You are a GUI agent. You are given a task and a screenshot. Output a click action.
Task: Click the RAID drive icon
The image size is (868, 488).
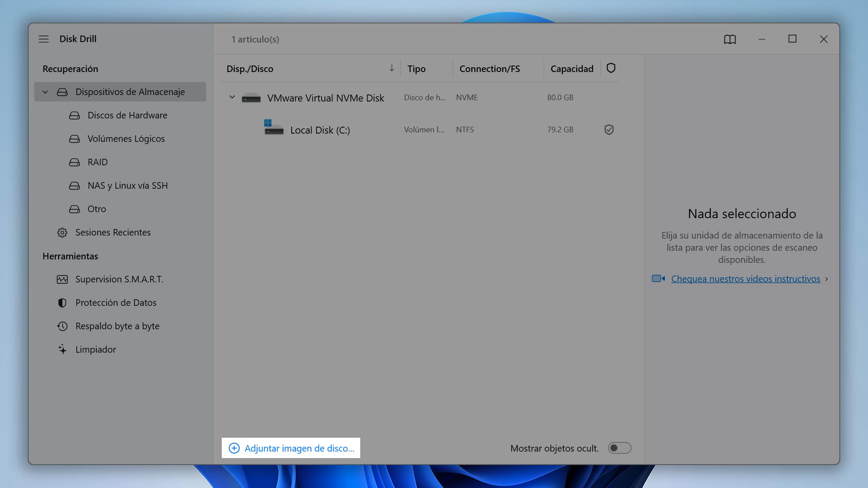74,162
